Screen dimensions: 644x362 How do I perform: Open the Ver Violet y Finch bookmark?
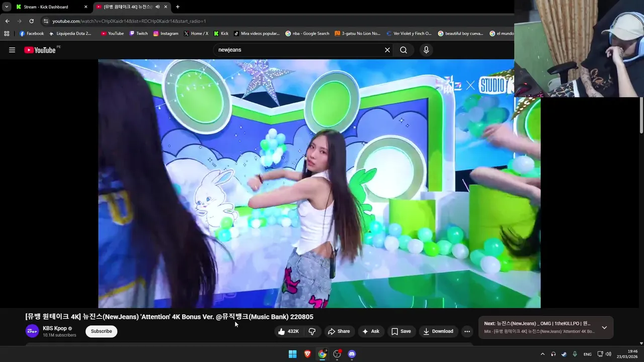(409, 34)
